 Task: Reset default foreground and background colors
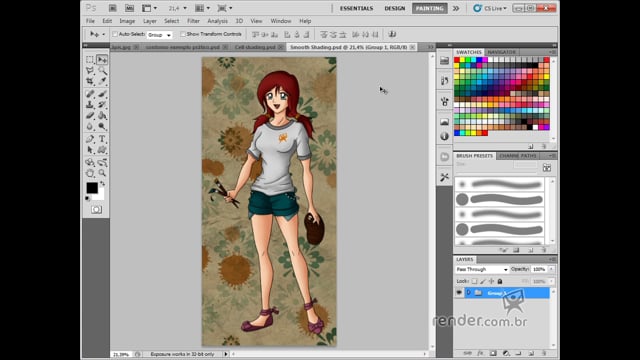[x=87, y=199]
